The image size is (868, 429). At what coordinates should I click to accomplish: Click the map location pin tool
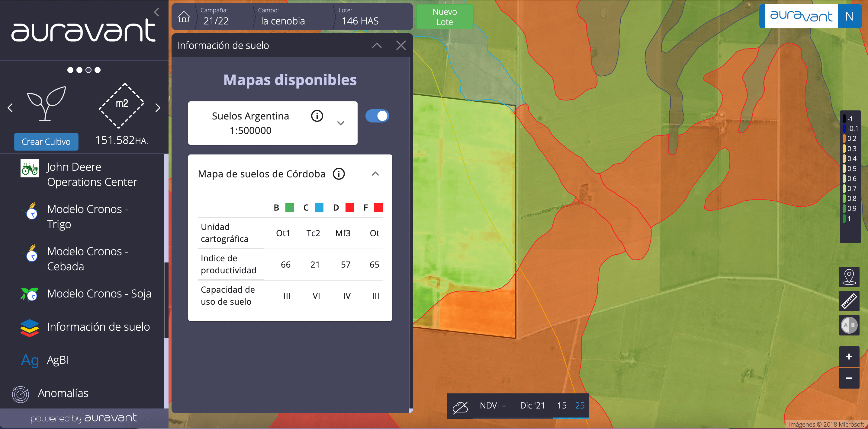tap(849, 277)
